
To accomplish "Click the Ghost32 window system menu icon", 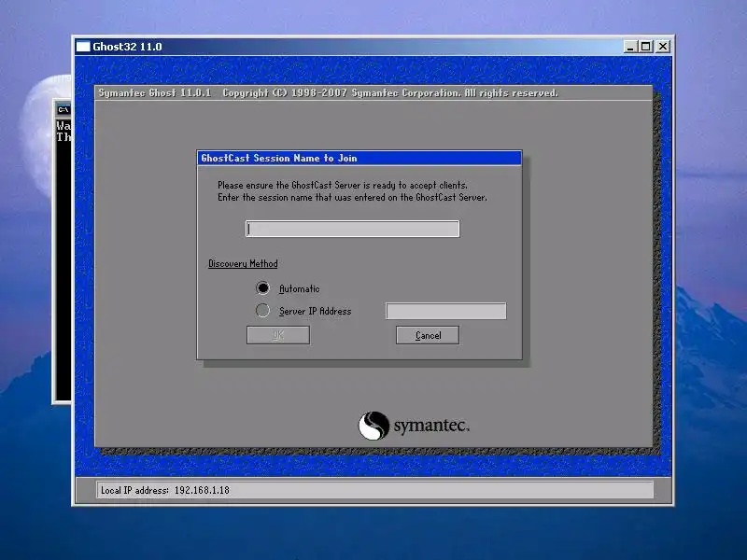I will pos(83,46).
